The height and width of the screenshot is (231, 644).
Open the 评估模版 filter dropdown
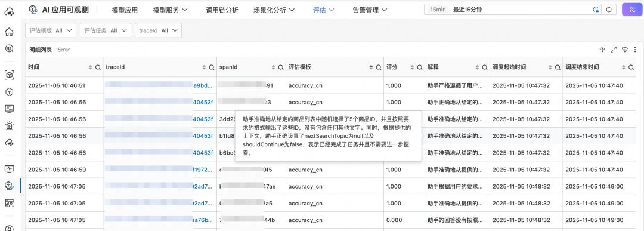pos(51,30)
